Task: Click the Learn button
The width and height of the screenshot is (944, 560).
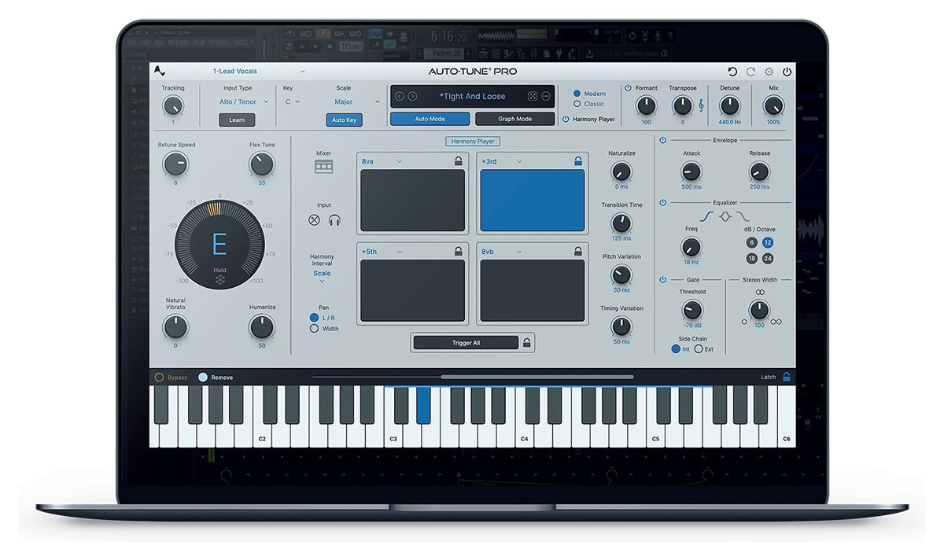Action: point(237,120)
